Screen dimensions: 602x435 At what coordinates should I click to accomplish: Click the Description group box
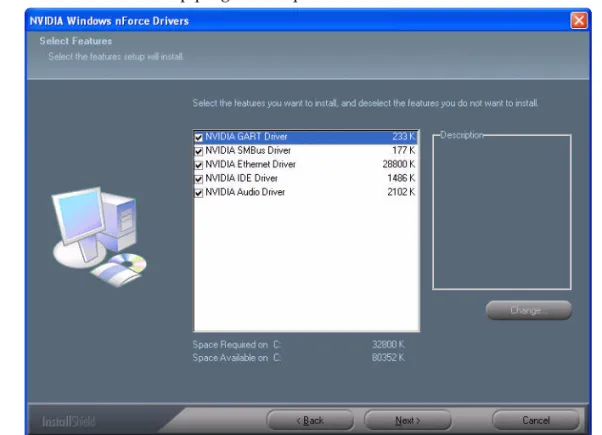coord(502,211)
